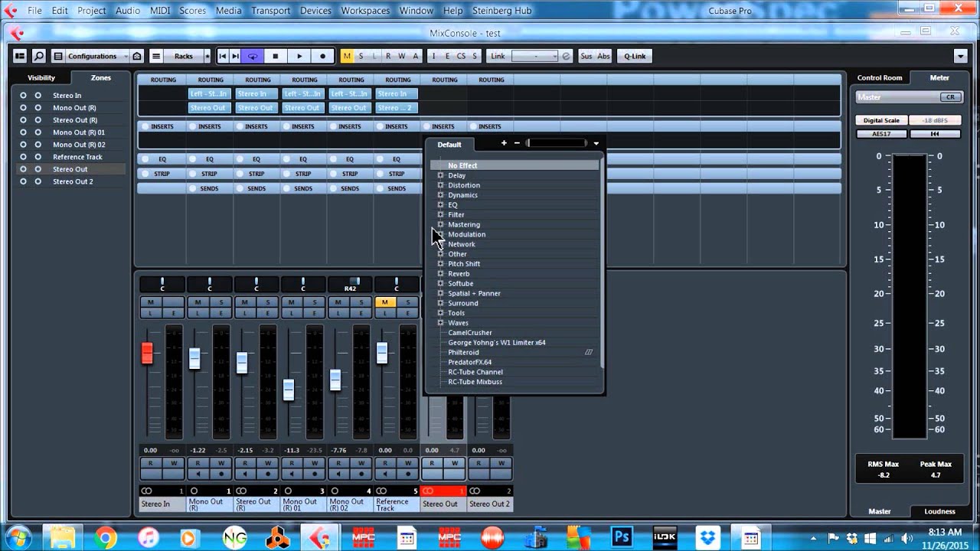Image resolution: width=980 pixels, height=551 pixels.
Task: Open the Steinberg Hub menu
Action: (500, 11)
